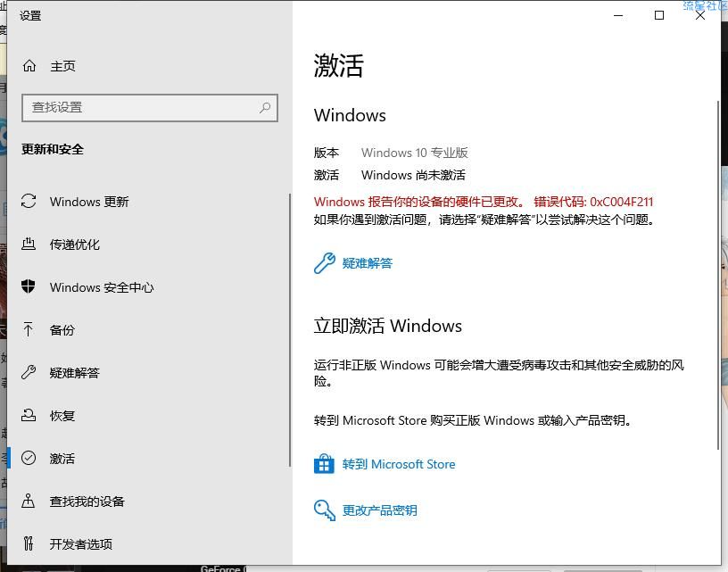
Task: Click the Recovery (恢复) icon
Action: point(29,415)
